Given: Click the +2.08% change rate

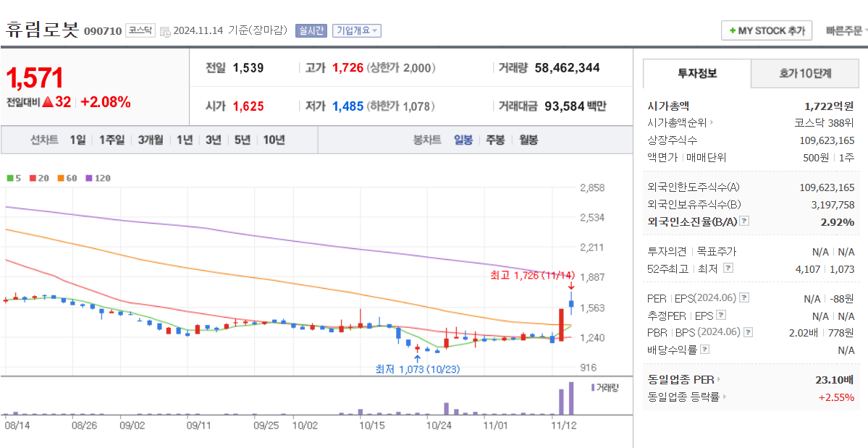Looking at the screenshot, I should 106,102.
